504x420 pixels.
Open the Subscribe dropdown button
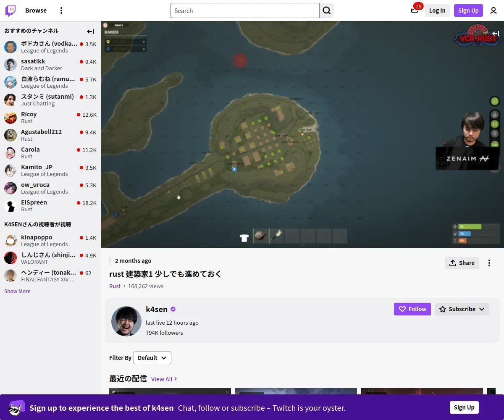point(462,309)
